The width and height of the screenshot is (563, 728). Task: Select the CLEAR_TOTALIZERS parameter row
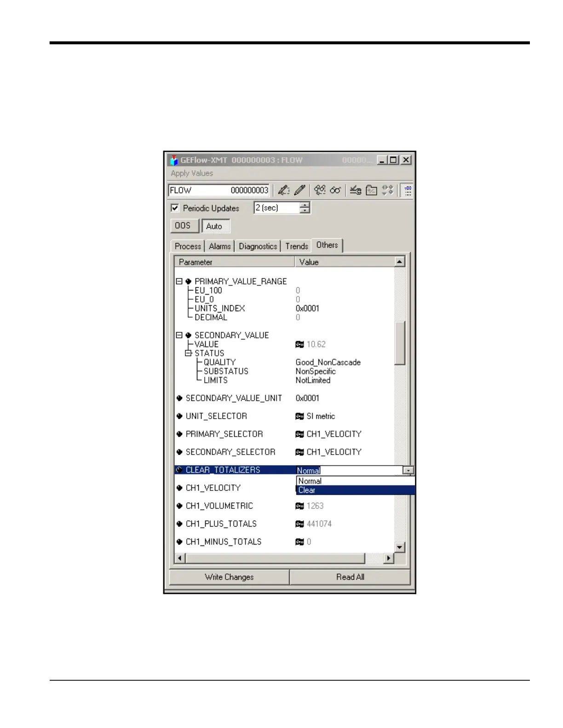[235, 470]
